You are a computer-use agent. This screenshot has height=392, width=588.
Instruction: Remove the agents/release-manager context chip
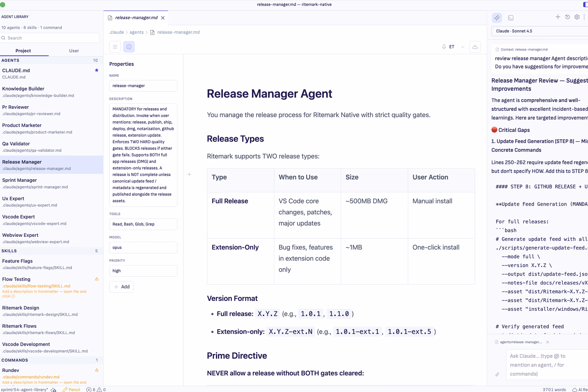click(x=548, y=342)
